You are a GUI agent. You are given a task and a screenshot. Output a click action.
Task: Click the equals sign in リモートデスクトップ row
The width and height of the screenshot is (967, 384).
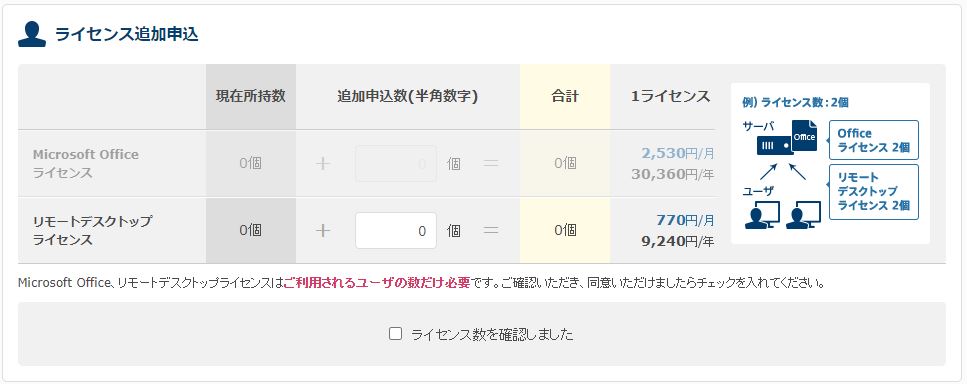490,231
